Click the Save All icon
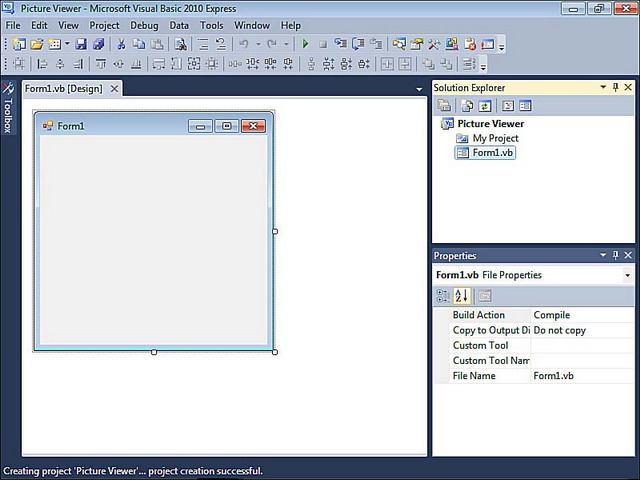This screenshot has height=480, width=640. pos(99,44)
